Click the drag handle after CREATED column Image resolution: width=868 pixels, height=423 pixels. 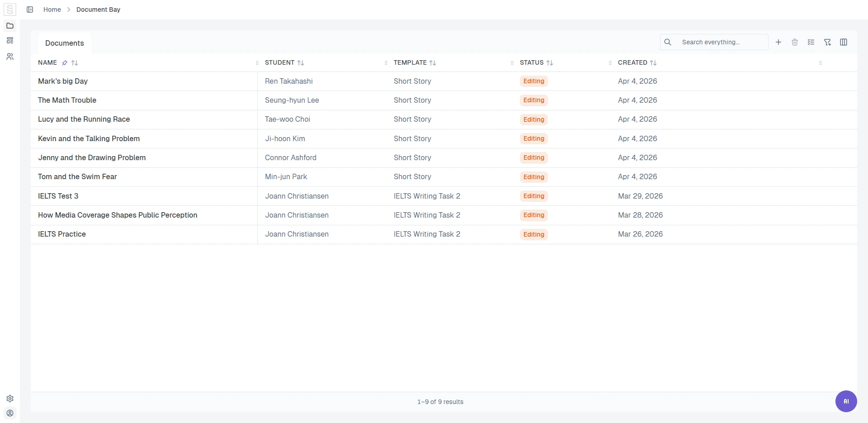(821, 63)
